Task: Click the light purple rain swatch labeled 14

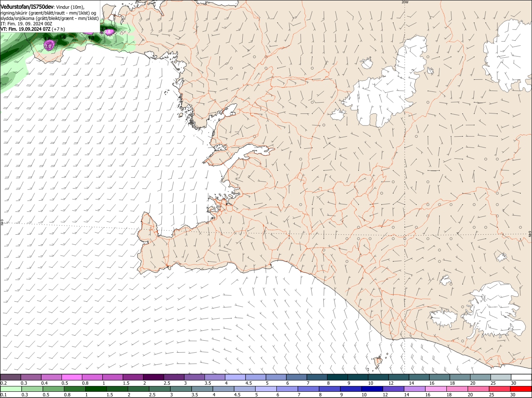Action: pos(415,389)
